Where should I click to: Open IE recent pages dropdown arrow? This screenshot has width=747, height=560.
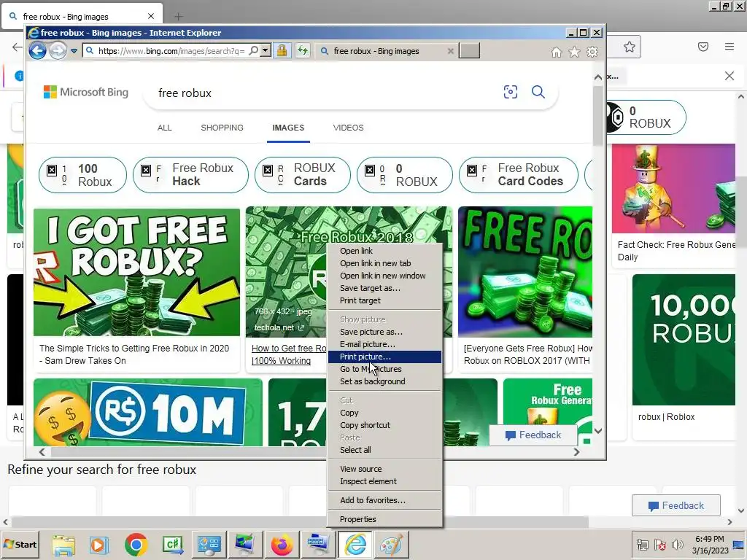pyautogui.click(x=74, y=51)
